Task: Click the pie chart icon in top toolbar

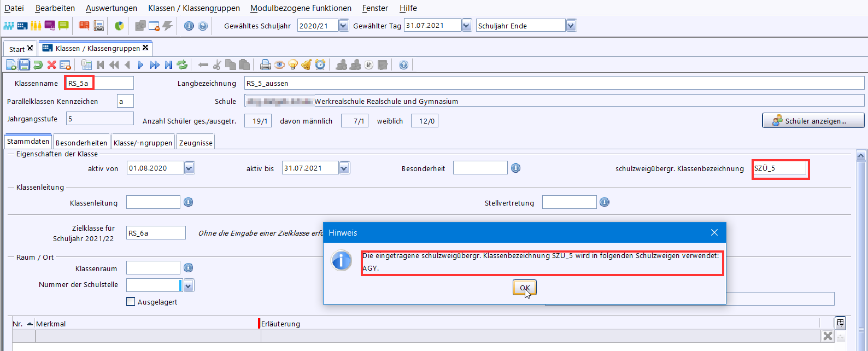Action: pos(119,26)
